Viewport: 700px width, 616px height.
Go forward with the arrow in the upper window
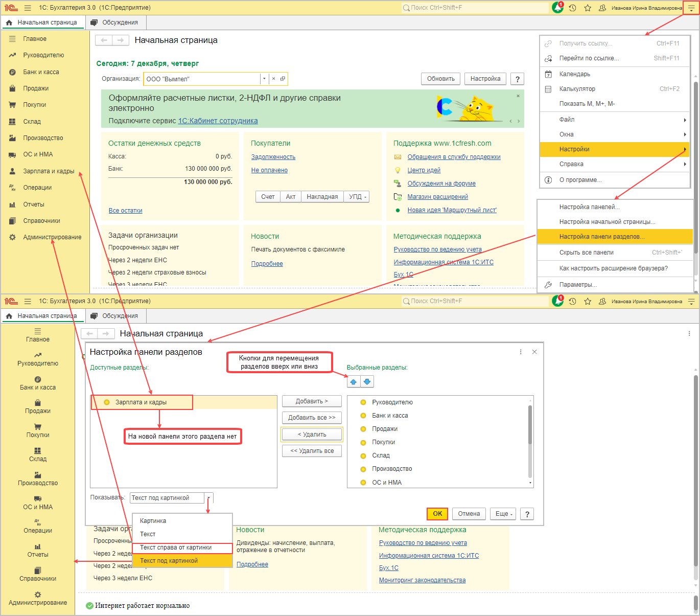tap(121, 40)
